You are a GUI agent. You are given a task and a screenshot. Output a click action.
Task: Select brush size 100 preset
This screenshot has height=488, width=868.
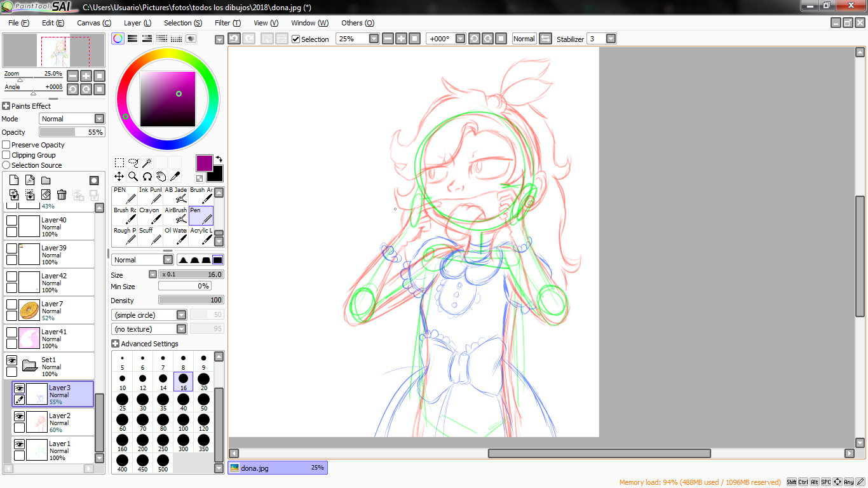(183, 423)
